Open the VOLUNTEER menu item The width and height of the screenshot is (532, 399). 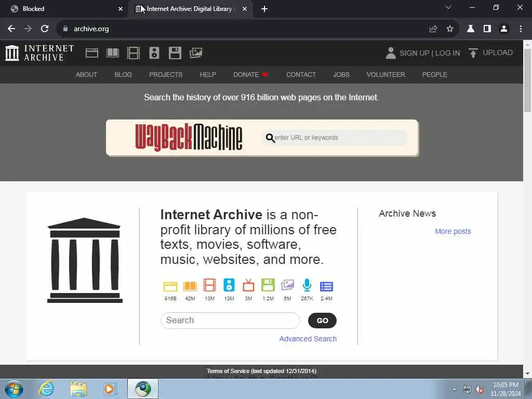pos(386,75)
